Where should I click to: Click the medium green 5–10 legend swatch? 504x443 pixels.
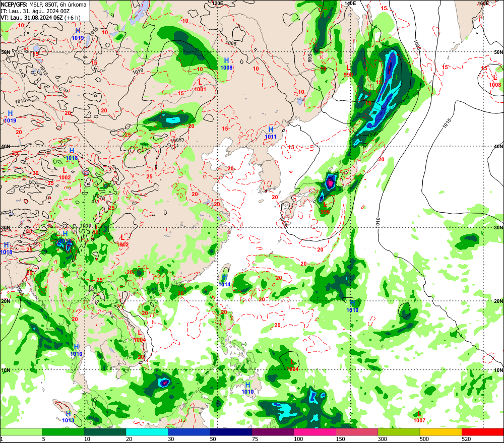coord(63,432)
